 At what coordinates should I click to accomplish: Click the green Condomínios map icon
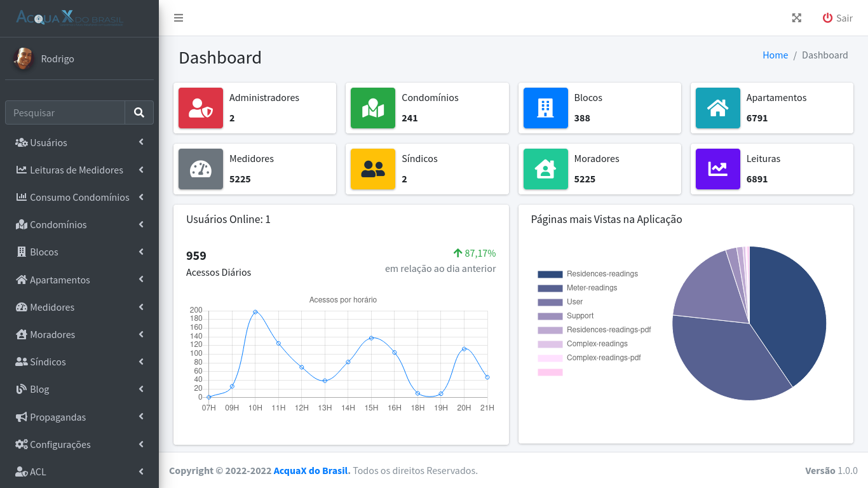click(x=373, y=108)
